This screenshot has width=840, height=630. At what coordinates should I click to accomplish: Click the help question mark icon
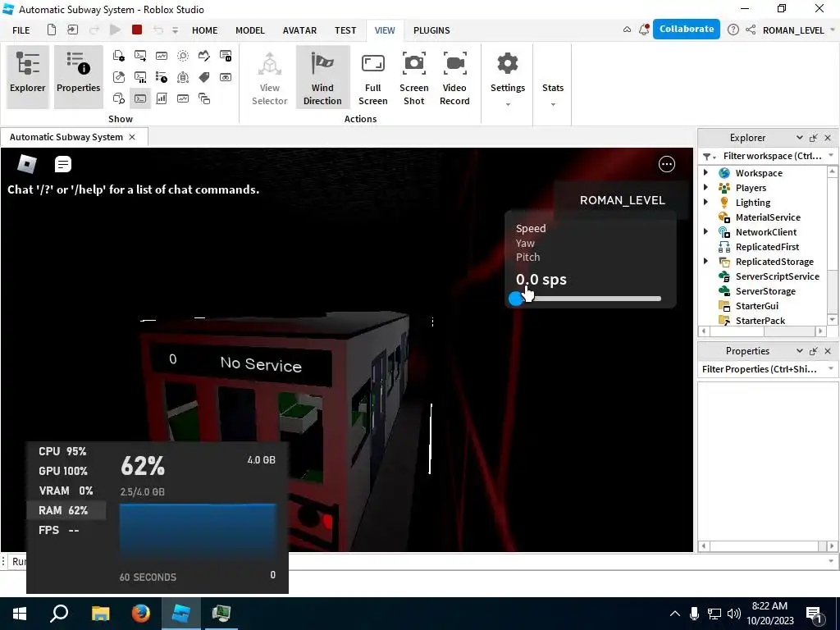click(x=733, y=30)
